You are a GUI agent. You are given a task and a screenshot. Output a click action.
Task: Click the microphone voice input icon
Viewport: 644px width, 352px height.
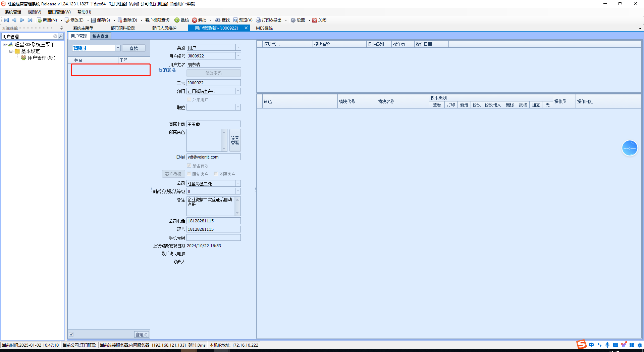(x=607, y=345)
